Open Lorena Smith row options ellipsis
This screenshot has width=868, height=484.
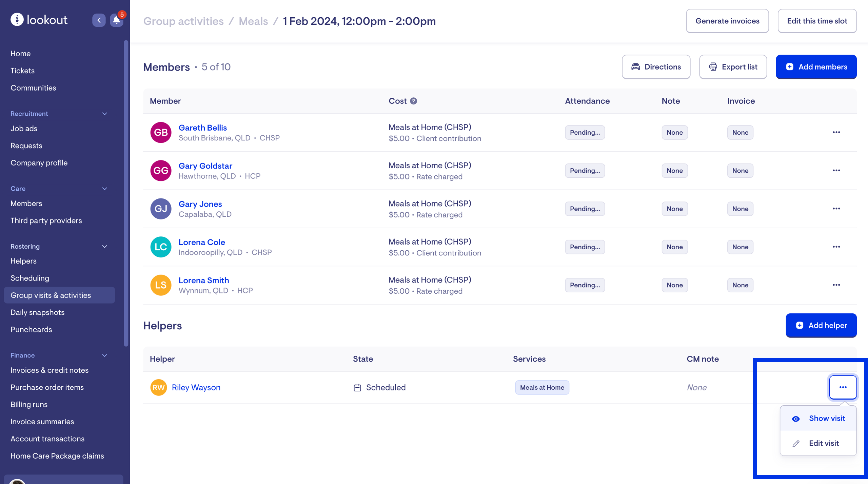point(836,285)
